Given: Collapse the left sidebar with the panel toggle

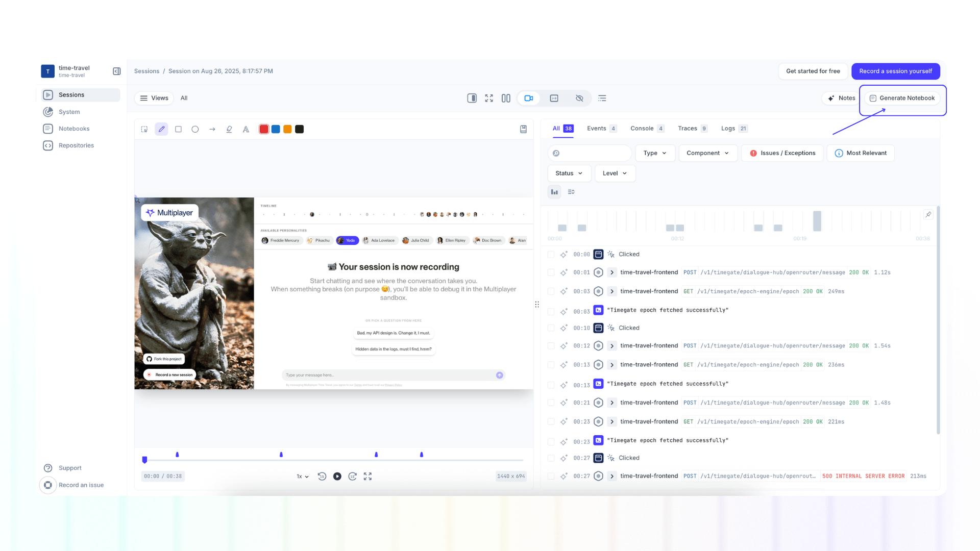Looking at the screenshot, I should 116,71.
